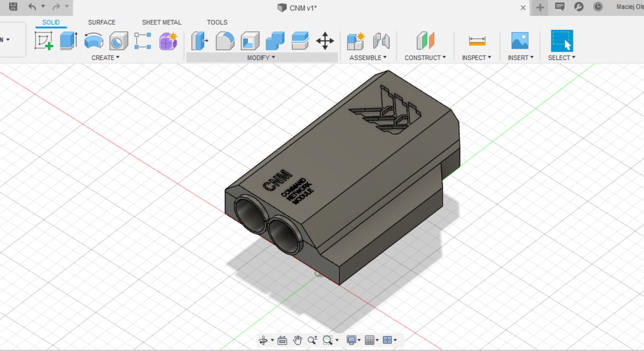Viewport: 644px width, 351px height.
Task: Select the Create Sketch tool
Action: pyautogui.click(x=43, y=41)
